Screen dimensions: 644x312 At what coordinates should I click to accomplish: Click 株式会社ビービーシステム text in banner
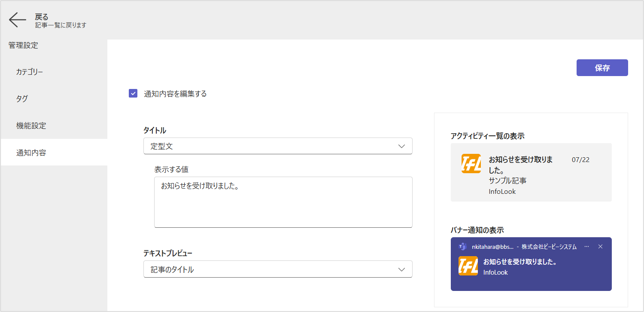tap(549, 247)
